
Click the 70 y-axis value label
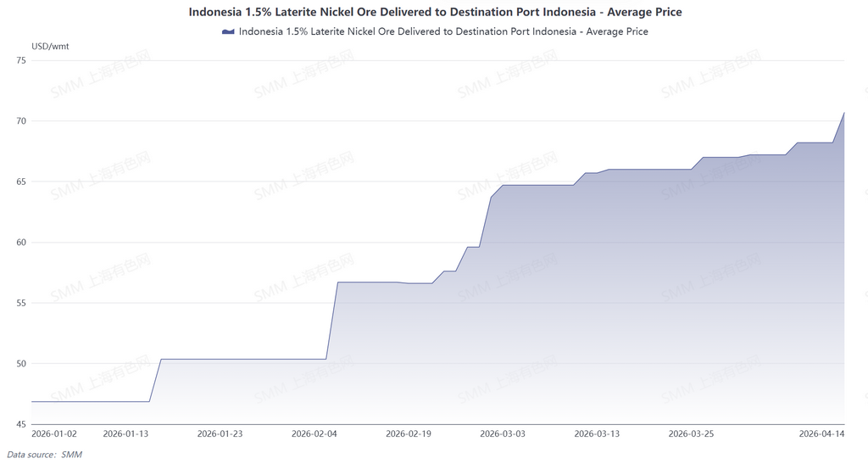(x=21, y=121)
